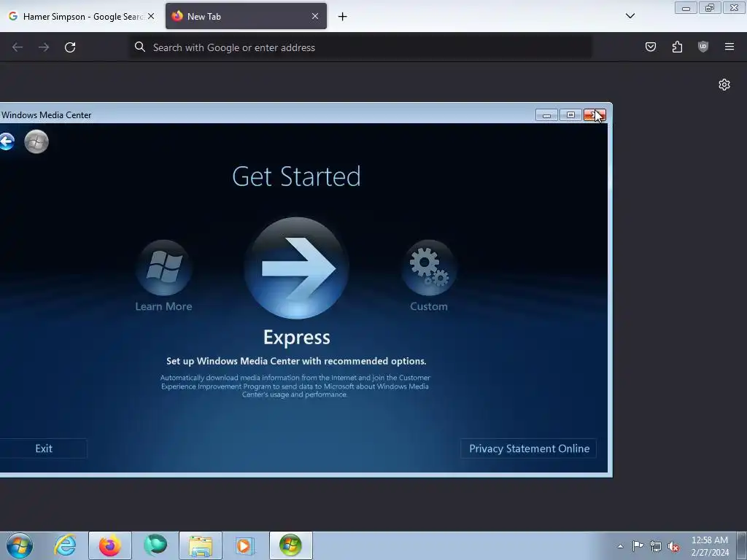Maximize the Windows Media Center window
The width and height of the screenshot is (747, 560).
point(570,115)
